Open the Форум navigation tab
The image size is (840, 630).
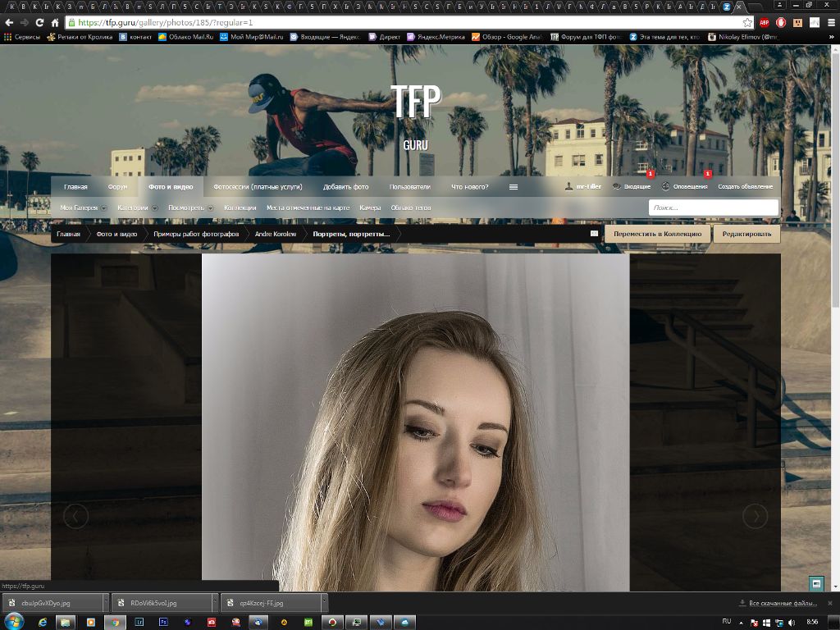(117, 187)
